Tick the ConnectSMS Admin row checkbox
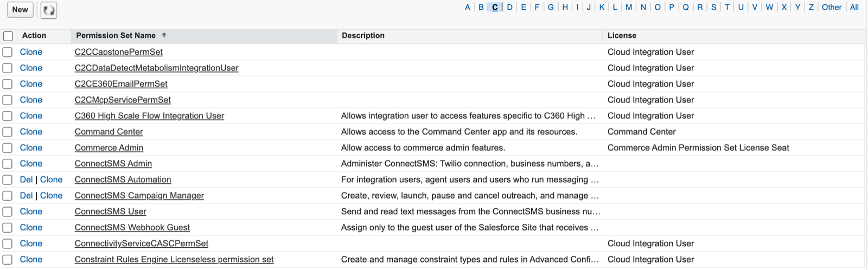 (8, 164)
